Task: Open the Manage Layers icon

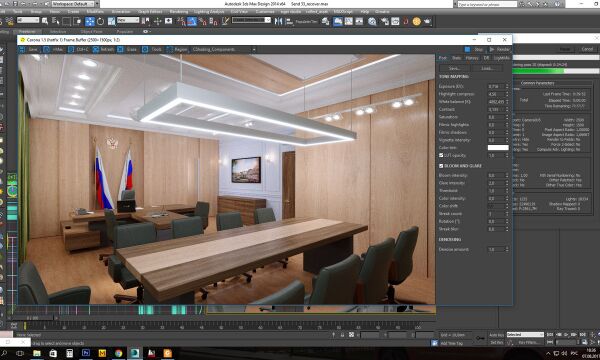Action: 325,21
